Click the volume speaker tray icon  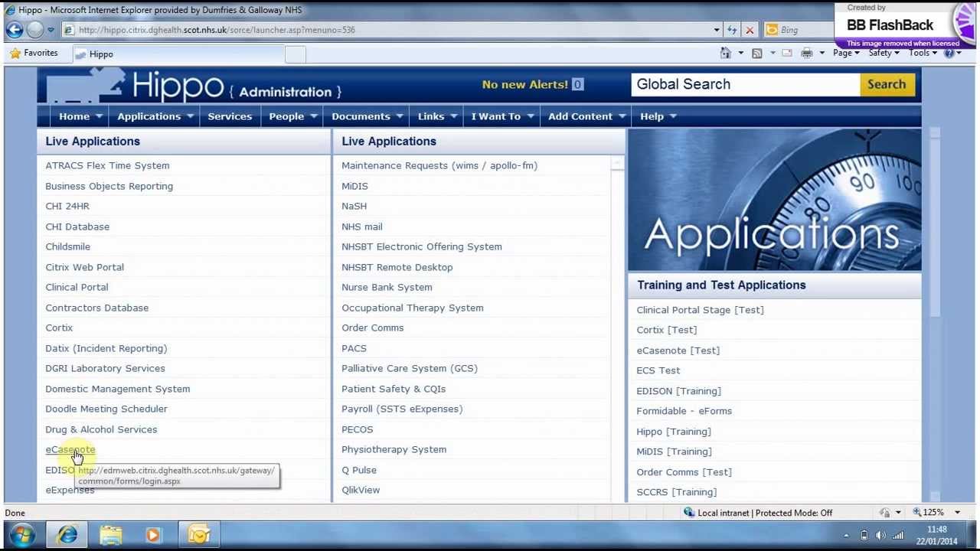pyautogui.click(x=881, y=536)
